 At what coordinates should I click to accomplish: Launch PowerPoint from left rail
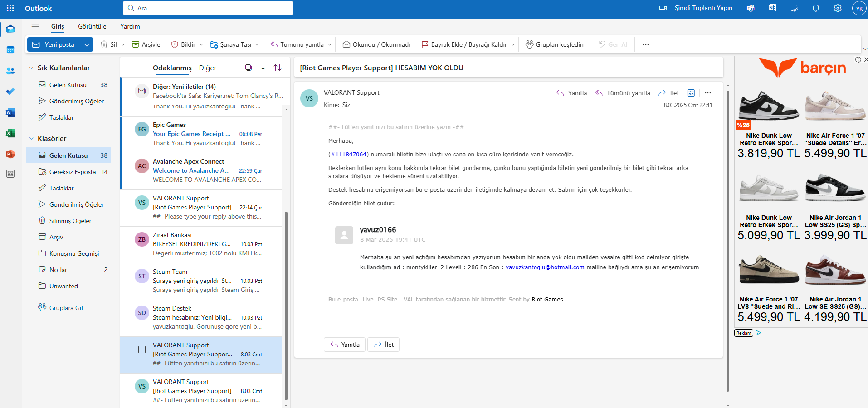[10, 154]
